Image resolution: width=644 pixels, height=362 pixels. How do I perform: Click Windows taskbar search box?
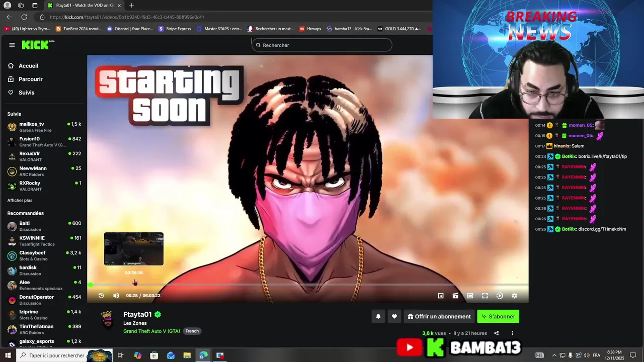click(x=64, y=355)
